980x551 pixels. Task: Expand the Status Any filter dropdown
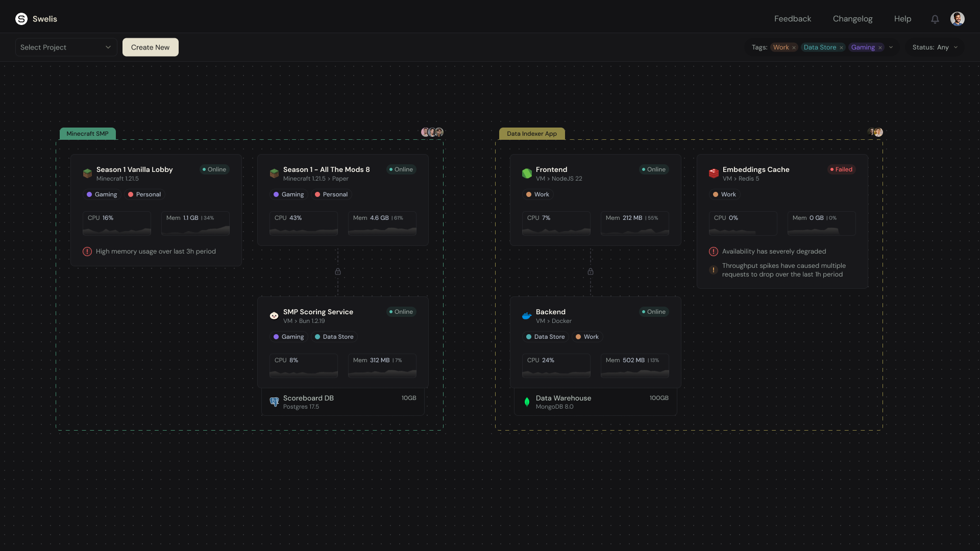(935, 47)
